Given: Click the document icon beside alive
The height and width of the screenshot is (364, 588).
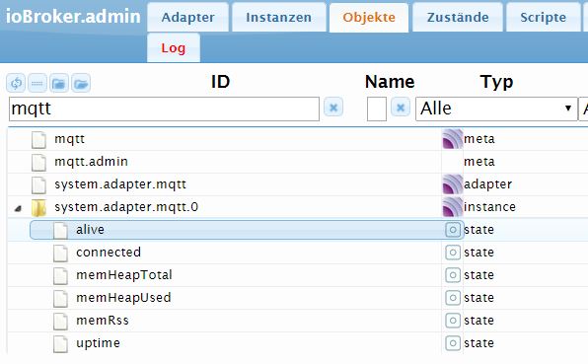Looking at the screenshot, I should [x=60, y=231].
